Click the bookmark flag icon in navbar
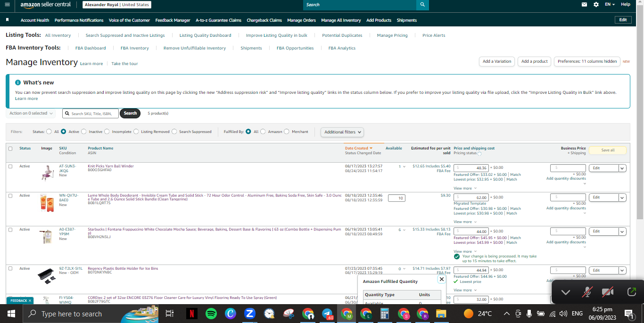Viewport: 644px width, 323px height. coord(8,20)
